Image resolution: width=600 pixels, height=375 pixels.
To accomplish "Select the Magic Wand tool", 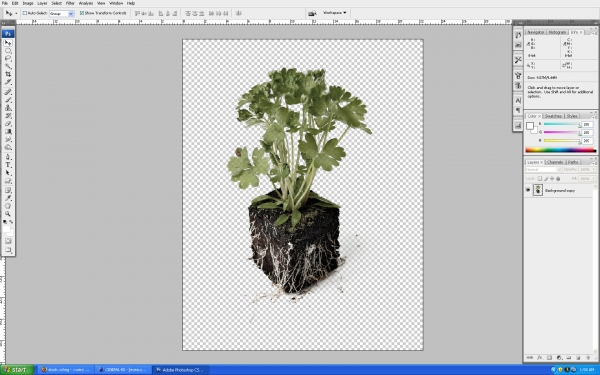I will (x=8, y=66).
